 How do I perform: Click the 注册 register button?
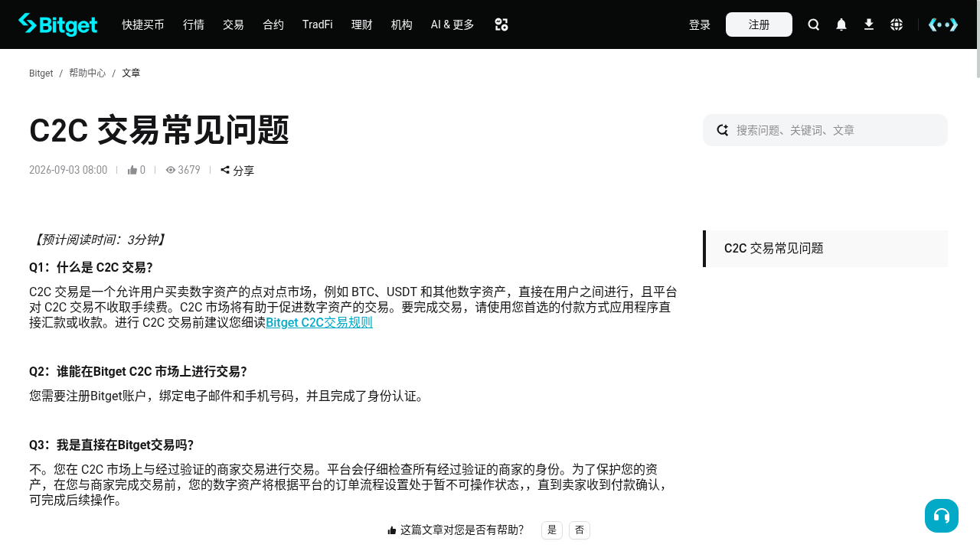click(x=759, y=24)
